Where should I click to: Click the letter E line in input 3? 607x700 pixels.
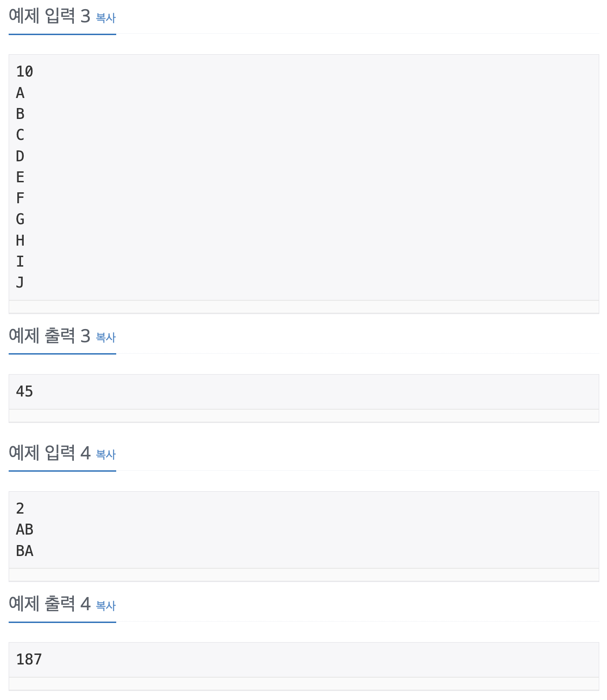[x=20, y=177]
